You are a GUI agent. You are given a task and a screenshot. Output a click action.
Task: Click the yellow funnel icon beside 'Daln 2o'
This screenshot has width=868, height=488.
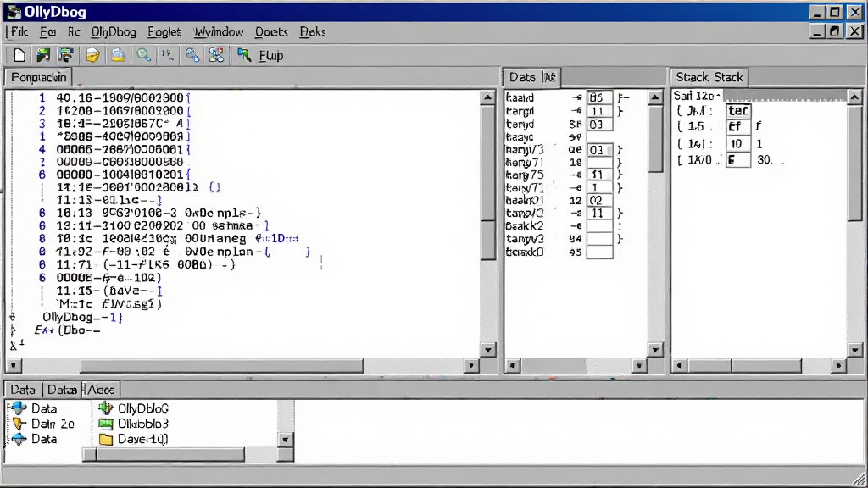(x=19, y=424)
